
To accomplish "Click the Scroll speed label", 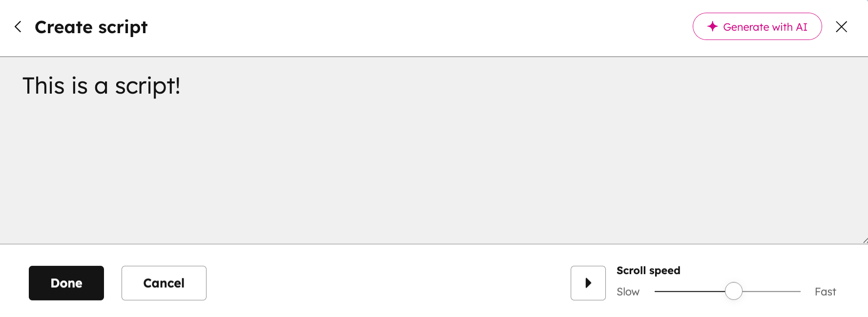I will (648, 271).
